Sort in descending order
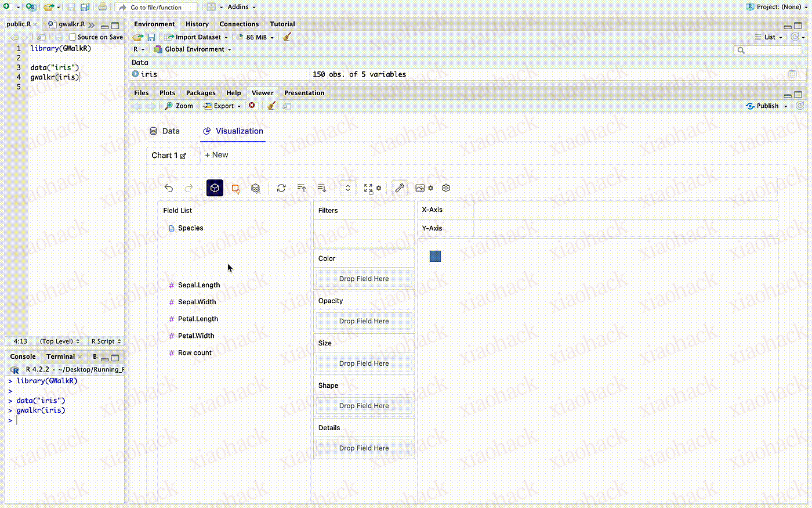The height and width of the screenshot is (508, 812). coord(322,188)
